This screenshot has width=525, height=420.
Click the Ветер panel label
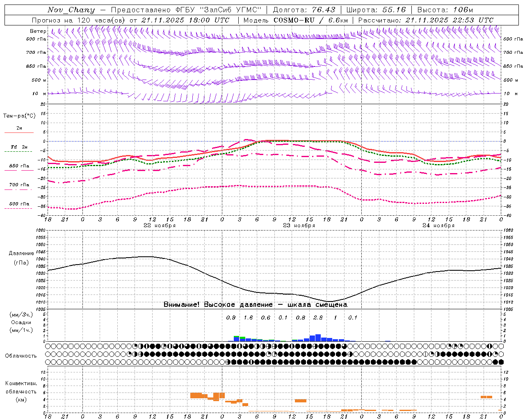tap(38, 31)
